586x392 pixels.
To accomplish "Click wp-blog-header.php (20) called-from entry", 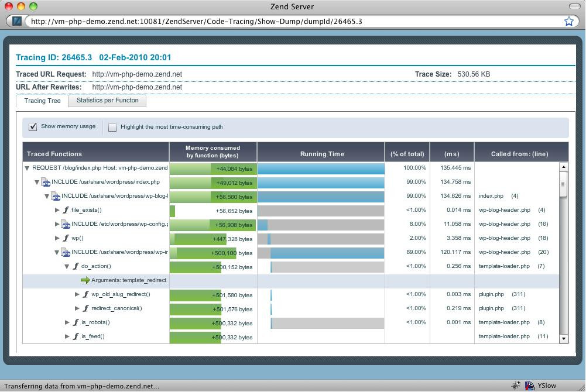I will coord(513,252).
